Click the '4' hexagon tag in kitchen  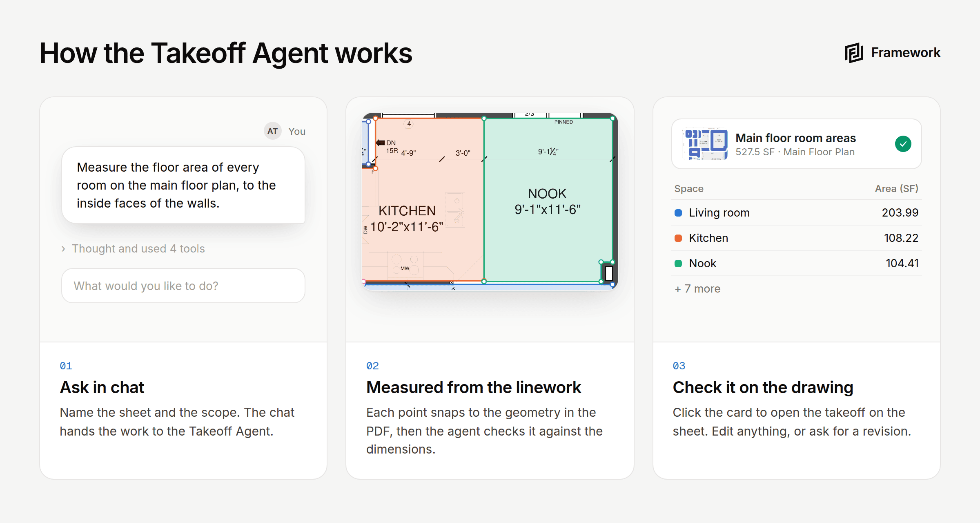click(x=409, y=124)
